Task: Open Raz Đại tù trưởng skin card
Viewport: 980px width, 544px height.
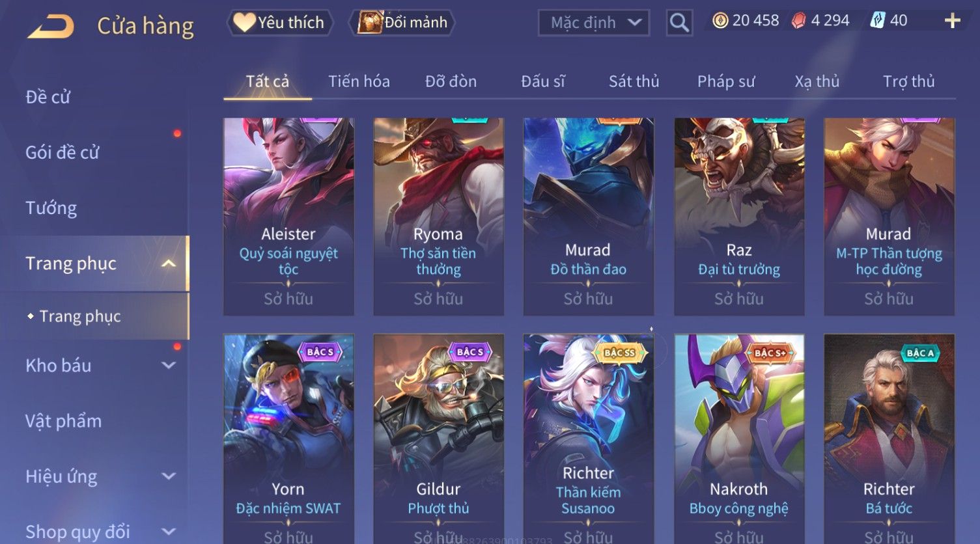Action: tap(739, 217)
